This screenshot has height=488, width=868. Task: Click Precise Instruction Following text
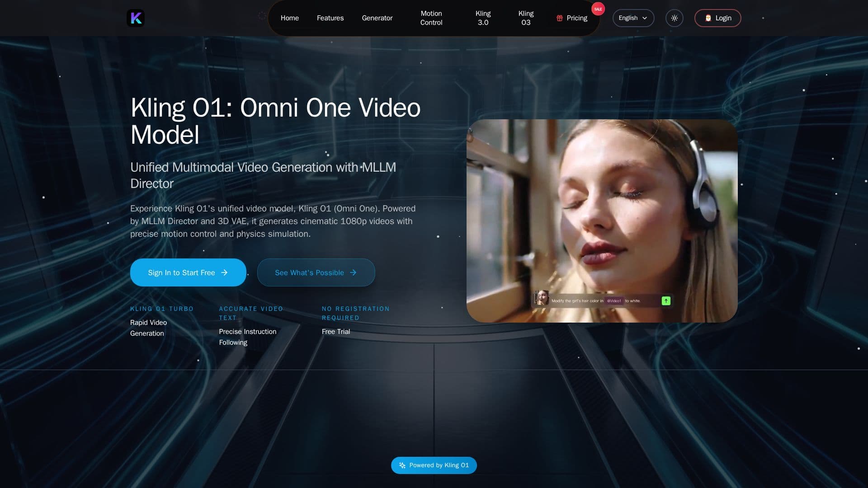click(247, 337)
